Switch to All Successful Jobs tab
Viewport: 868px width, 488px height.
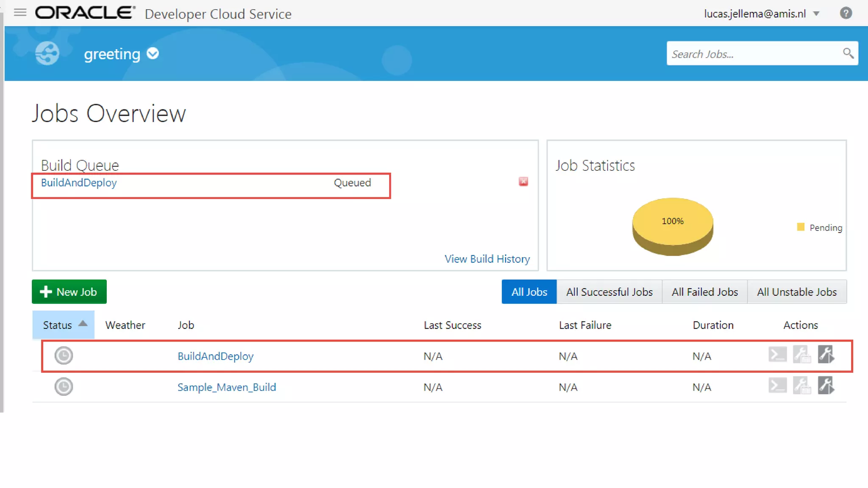[x=609, y=292]
